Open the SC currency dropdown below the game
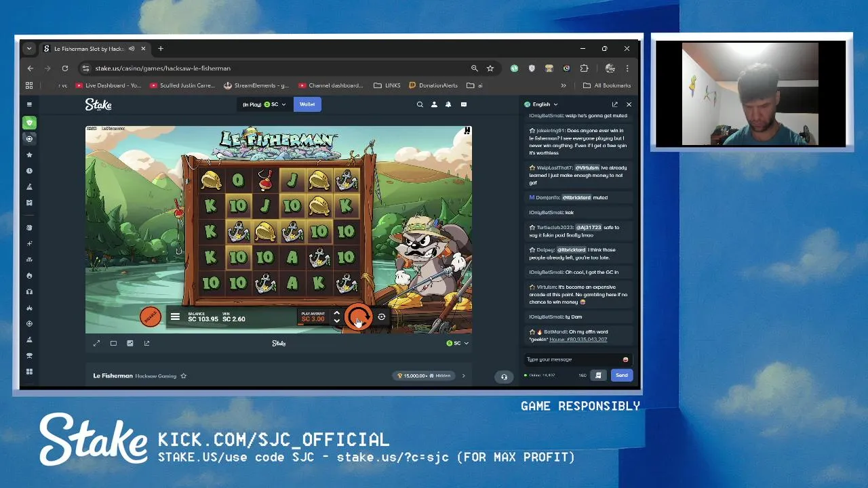This screenshot has height=488, width=868. (x=458, y=343)
